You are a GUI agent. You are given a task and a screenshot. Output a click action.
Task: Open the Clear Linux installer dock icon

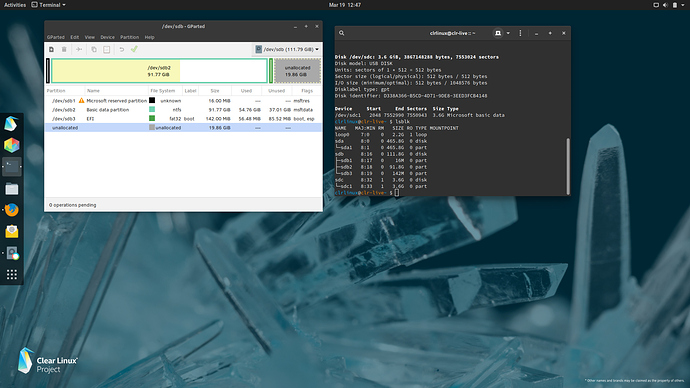(x=11, y=124)
